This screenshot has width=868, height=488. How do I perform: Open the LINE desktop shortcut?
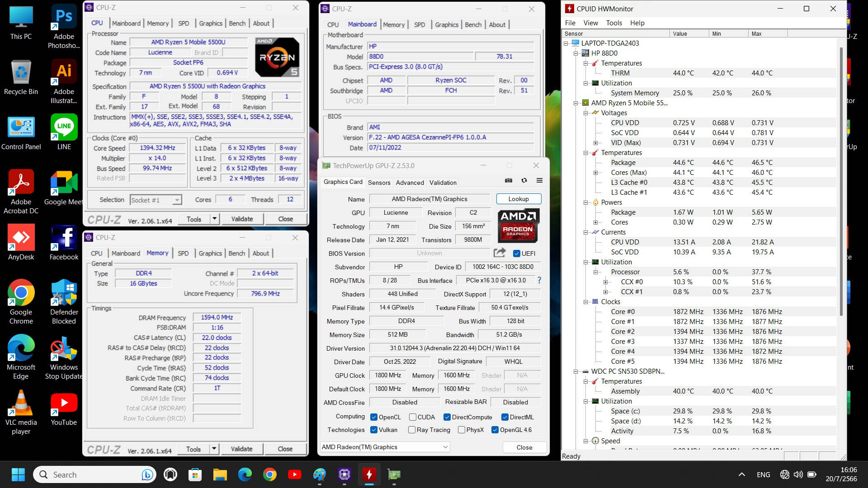[64, 133]
